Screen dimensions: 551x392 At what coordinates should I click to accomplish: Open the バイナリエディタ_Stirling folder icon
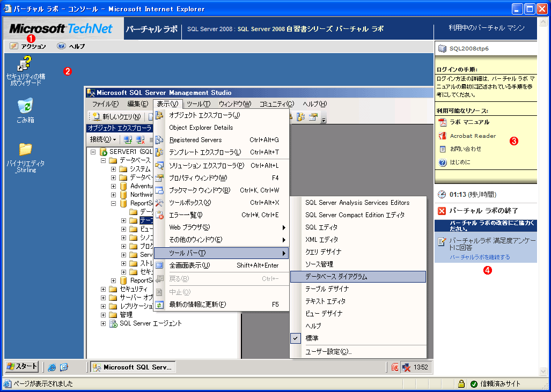25,149
